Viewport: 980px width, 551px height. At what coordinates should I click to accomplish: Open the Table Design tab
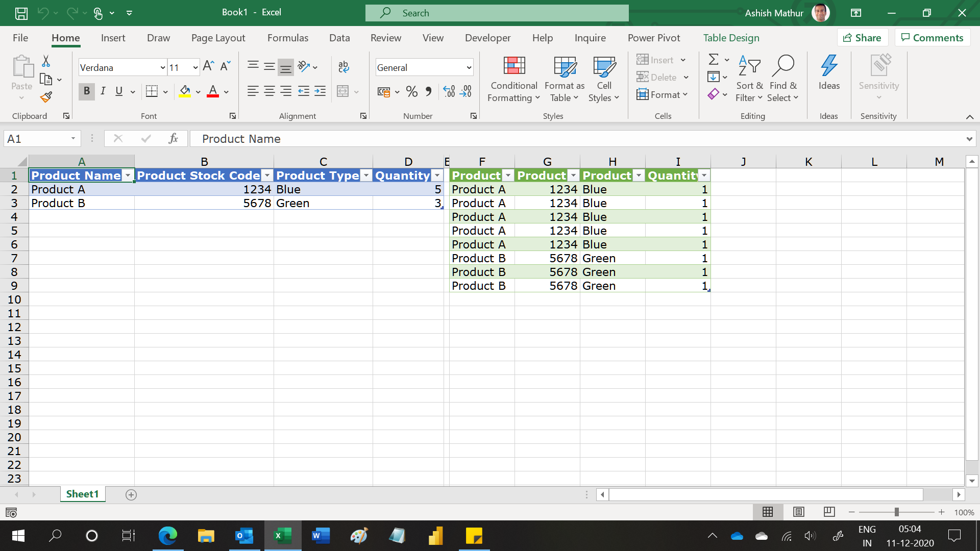pos(730,38)
